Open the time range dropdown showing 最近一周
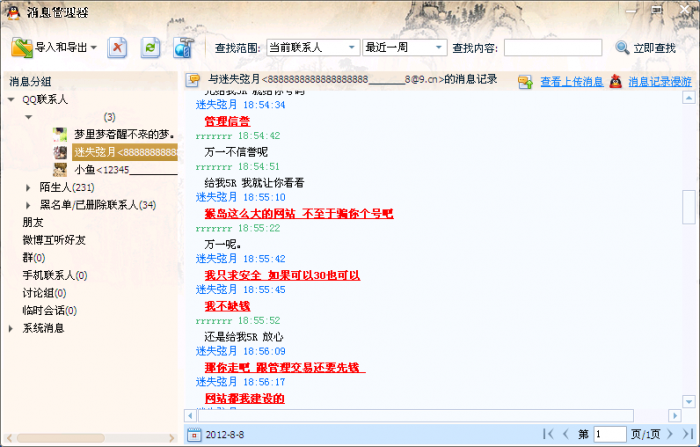This screenshot has height=447, width=700. (x=404, y=47)
